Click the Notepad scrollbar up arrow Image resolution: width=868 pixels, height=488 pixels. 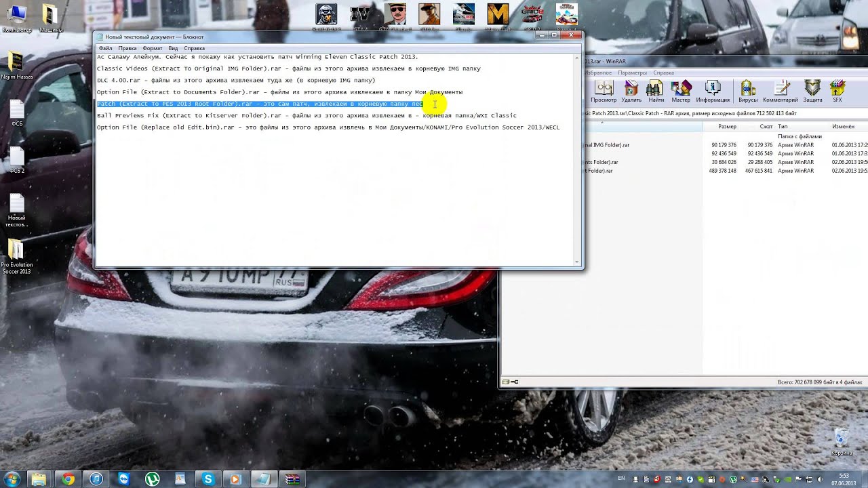click(578, 58)
